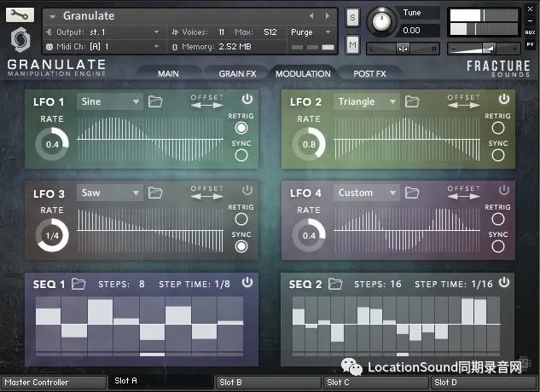Click LFO 2 offset arrows
540x392 pixels.
click(463, 106)
